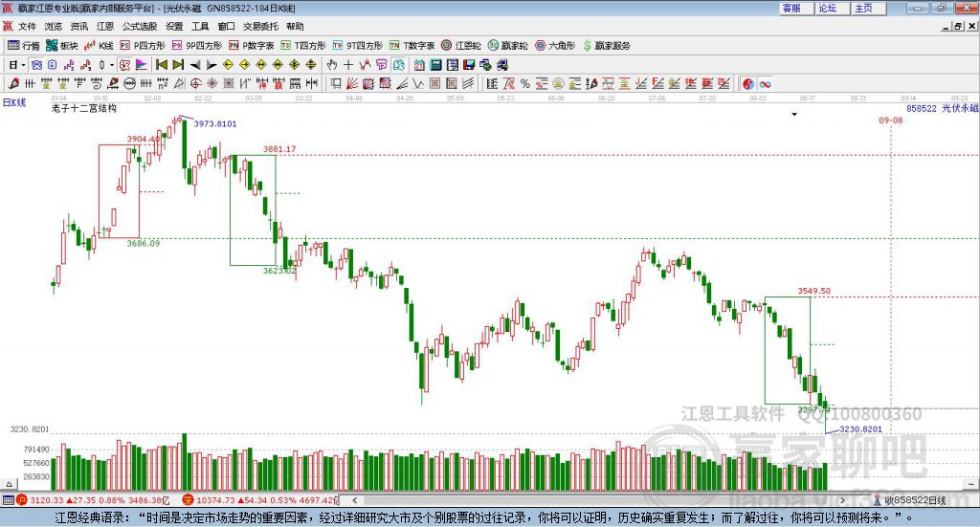Open the P数字表 tool

point(252,46)
